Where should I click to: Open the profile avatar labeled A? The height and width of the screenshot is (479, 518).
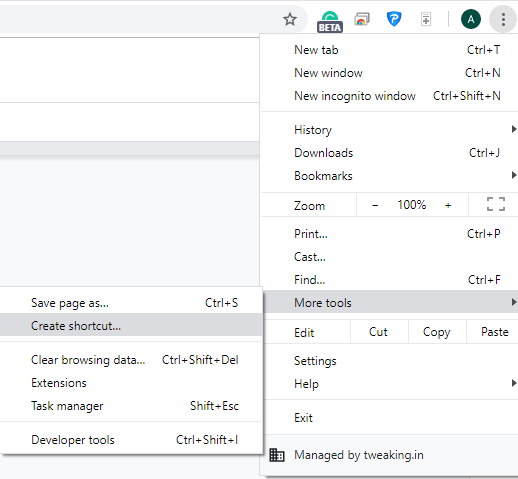click(x=471, y=19)
